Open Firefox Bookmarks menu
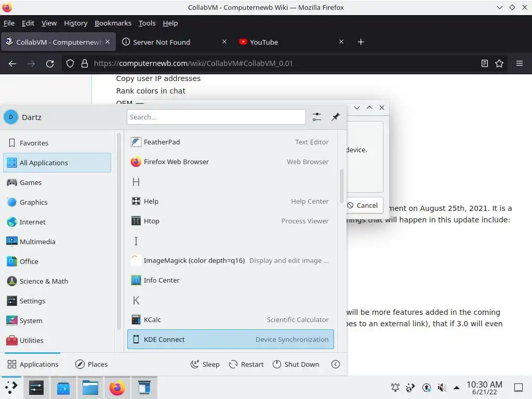The image size is (532, 399). point(113,23)
